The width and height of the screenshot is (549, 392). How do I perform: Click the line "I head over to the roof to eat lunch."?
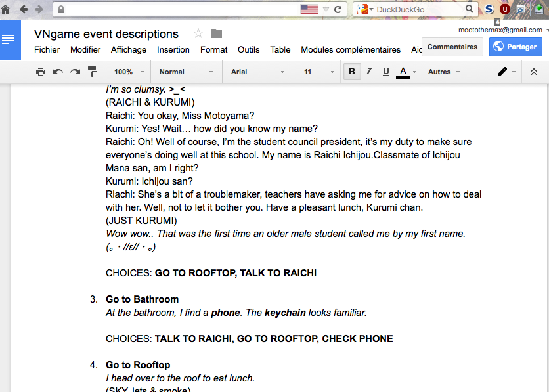[181, 378]
